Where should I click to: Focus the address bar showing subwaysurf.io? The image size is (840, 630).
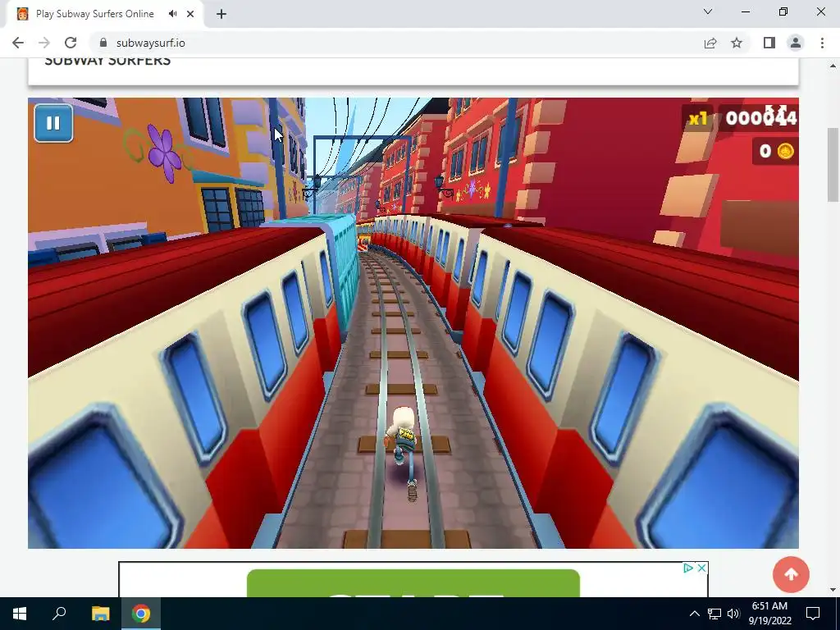point(396,43)
